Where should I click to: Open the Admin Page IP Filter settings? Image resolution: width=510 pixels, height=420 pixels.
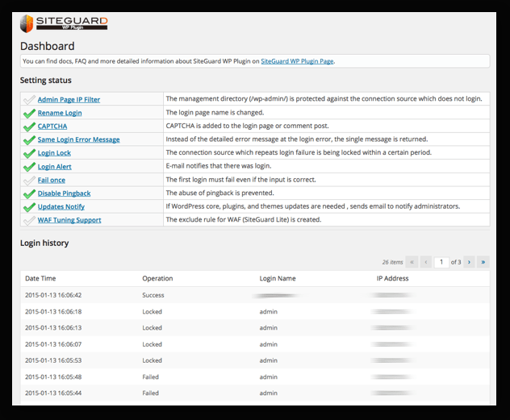[69, 99]
